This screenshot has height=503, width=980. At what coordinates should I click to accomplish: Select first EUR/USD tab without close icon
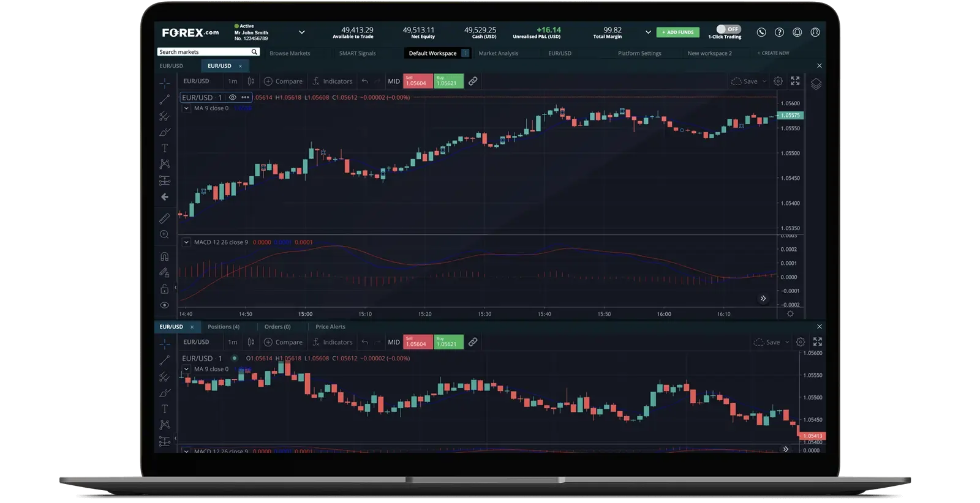pos(171,65)
